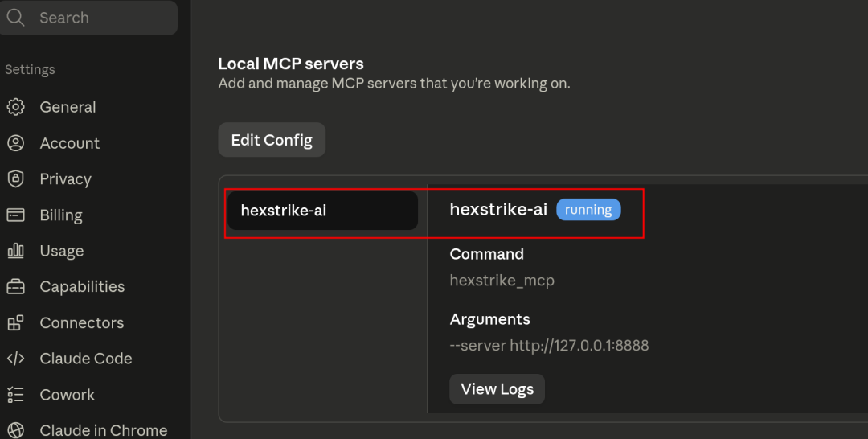Select Billing in the sidebar
Image resolution: width=868 pixels, height=439 pixels.
pos(61,215)
